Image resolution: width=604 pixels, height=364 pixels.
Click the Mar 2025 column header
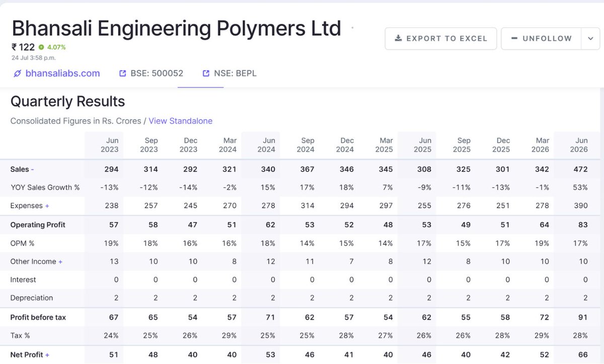384,145
